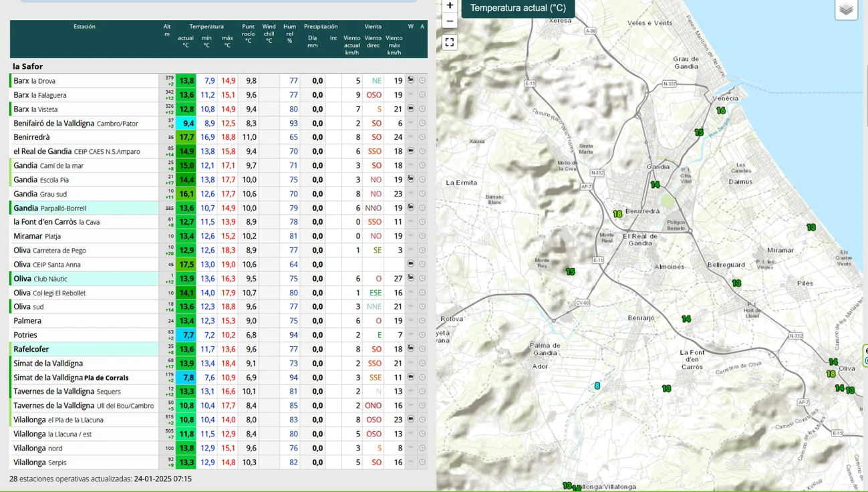Open Vilallonga la Llacuna / est link
This screenshot has width=868, height=492.
click(53, 434)
